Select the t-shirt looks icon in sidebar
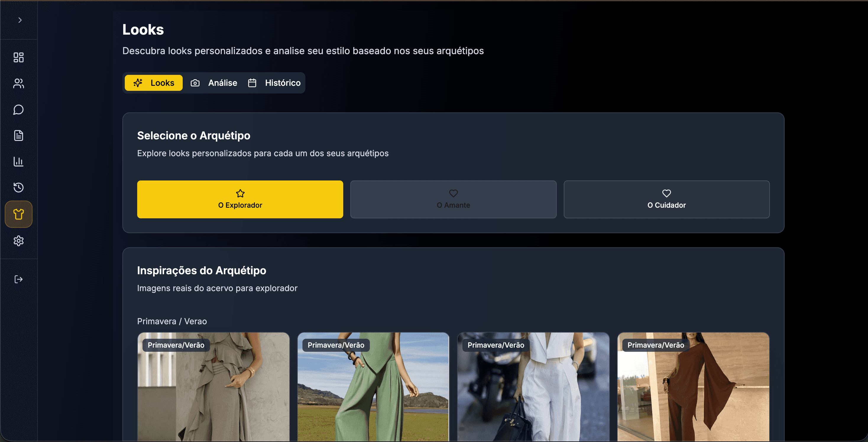 click(19, 214)
